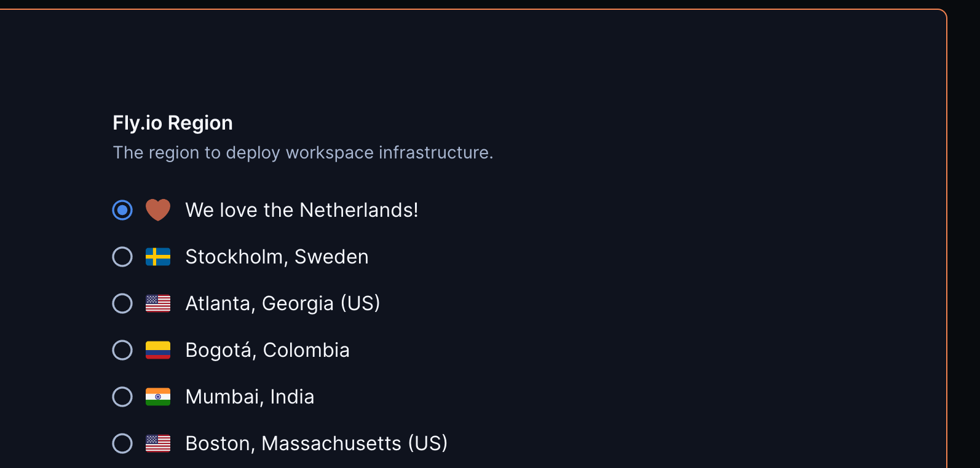The image size is (980, 468).
Task: Click the "Bogotá, Colombia" label text
Action: pyautogui.click(x=267, y=350)
